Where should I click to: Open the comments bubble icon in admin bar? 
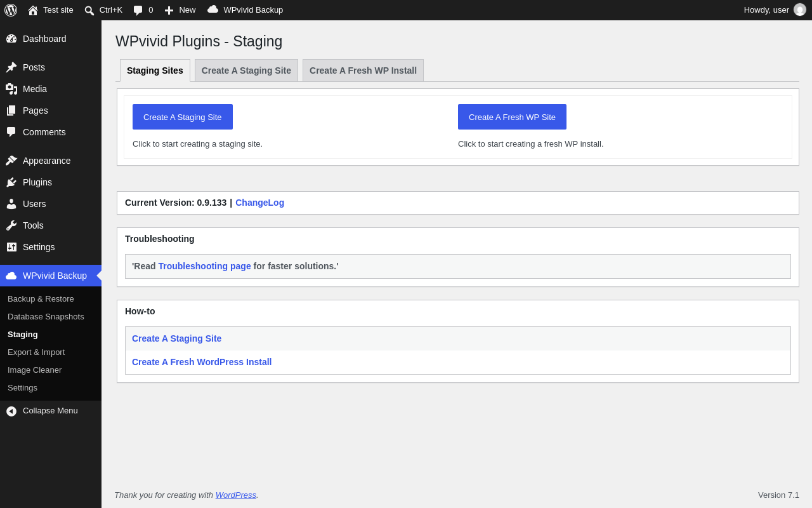coord(138,10)
